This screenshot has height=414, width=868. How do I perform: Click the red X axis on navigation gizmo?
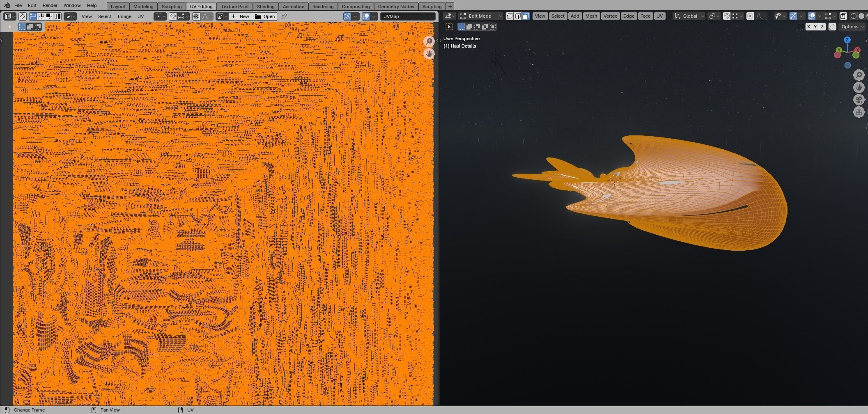[857, 50]
